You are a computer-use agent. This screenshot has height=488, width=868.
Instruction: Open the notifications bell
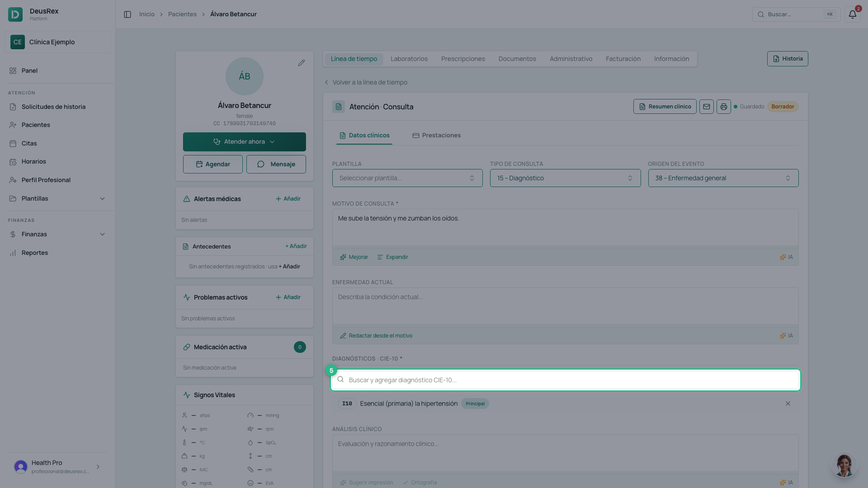852,14
